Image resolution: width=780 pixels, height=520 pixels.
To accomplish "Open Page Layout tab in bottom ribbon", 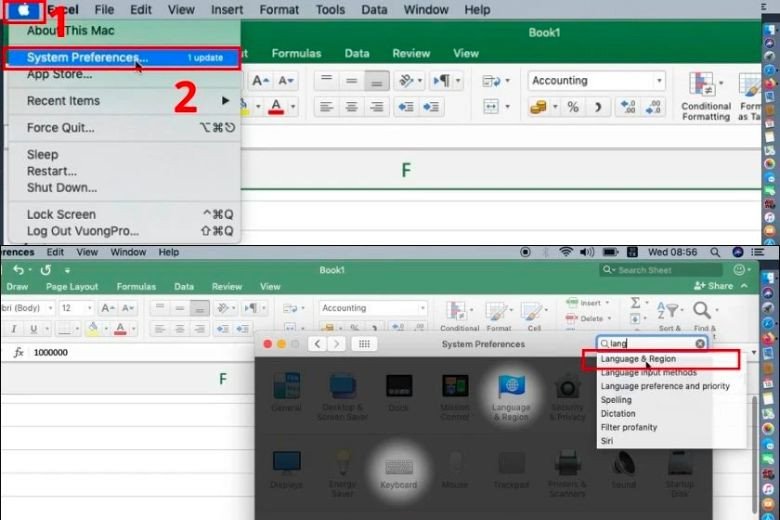I will tap(72, 287).
